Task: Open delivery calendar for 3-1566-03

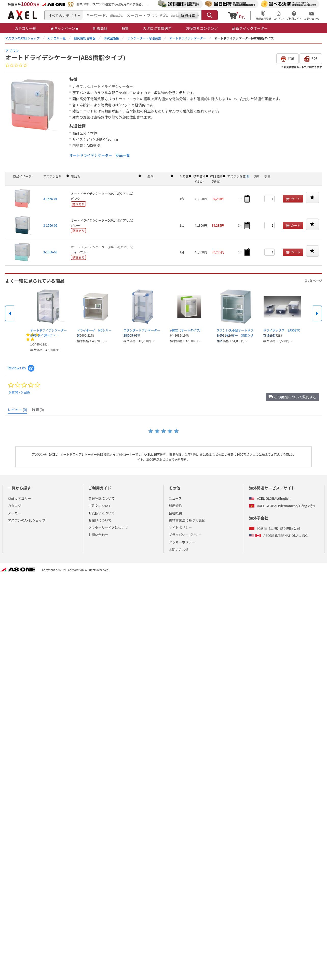Action: [247, 252]
